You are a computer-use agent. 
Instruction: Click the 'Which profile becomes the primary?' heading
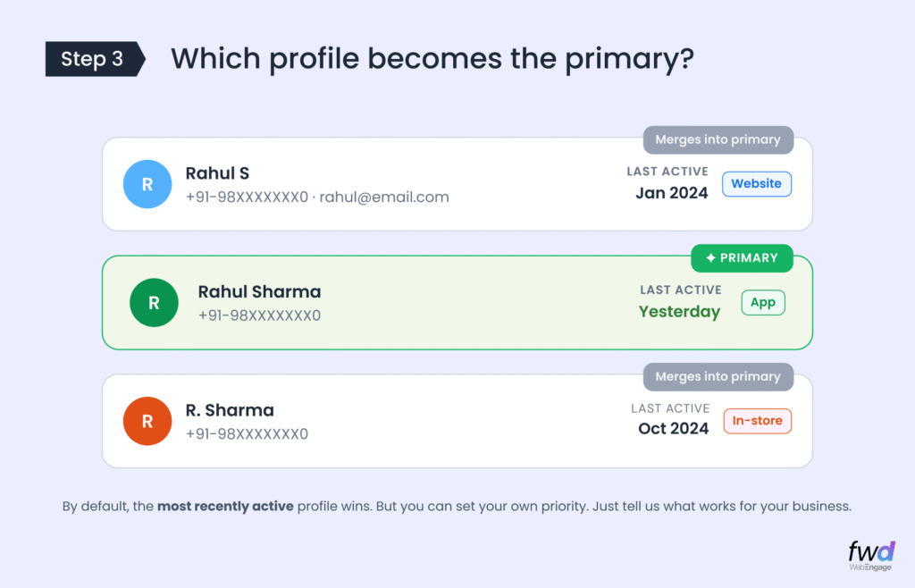point(432,59)
